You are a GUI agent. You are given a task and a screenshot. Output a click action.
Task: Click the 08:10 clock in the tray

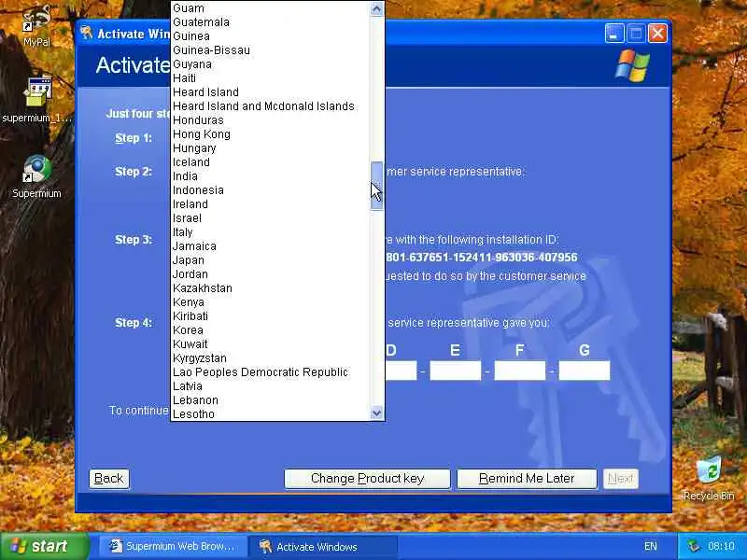tap(721, 546)
